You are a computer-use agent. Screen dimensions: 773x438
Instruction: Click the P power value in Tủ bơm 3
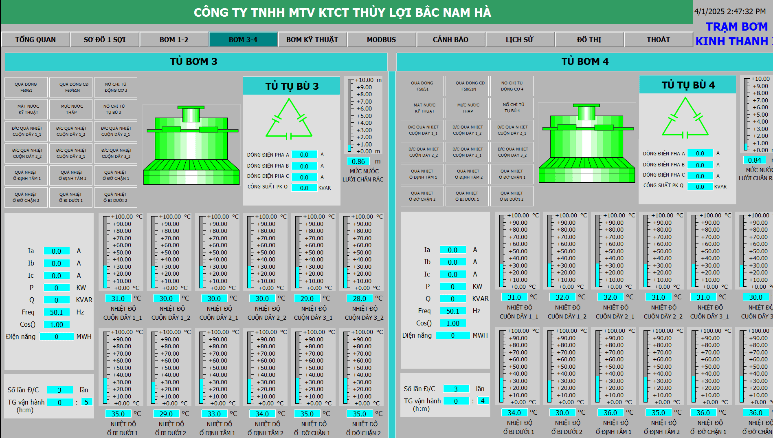57,288
